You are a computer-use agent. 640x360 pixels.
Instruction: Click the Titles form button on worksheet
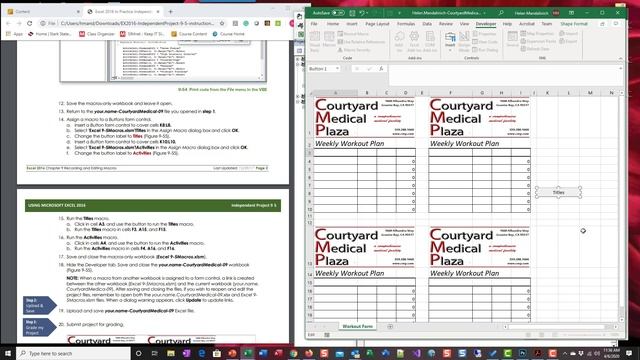(x=558, y=192)
